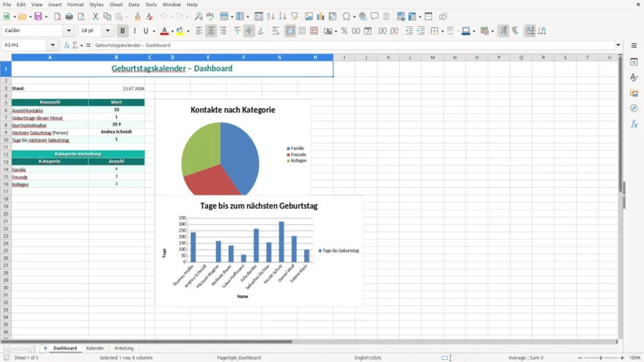
Task: Toggle Center Horizontally alignment
Action: pos(211,31)
